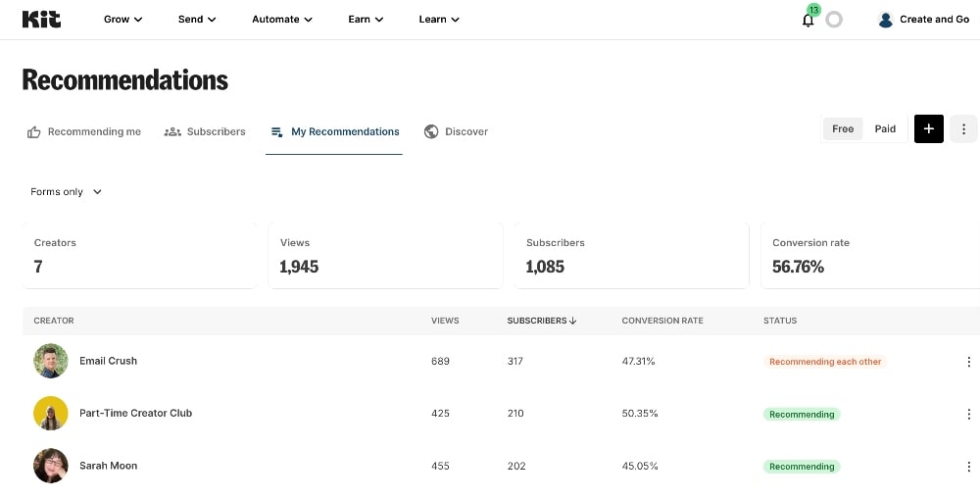Click the plus add recommendation button
Image resolution: width=980 pixels, height=499 pixels.
[929, 128]
